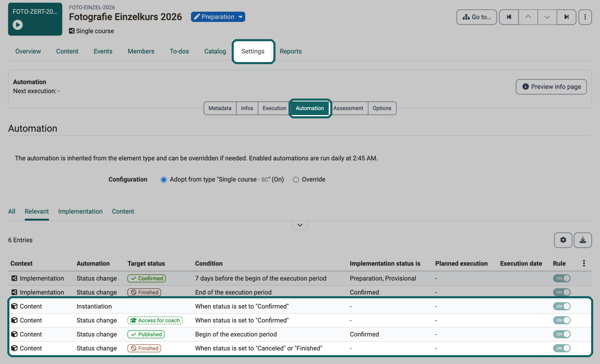Screen dimensions: 600x364
Task: Sort by the Planned execution column header
Action: point(462,263)
